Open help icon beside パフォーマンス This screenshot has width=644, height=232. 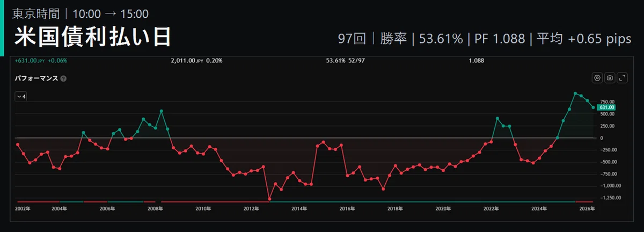click(x=63, y=78)
